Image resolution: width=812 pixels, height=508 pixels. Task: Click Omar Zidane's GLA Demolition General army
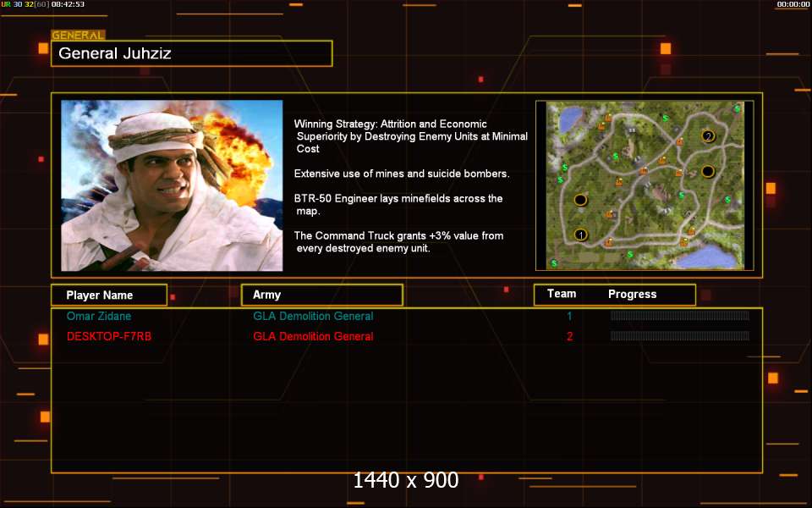coord(313,316)
